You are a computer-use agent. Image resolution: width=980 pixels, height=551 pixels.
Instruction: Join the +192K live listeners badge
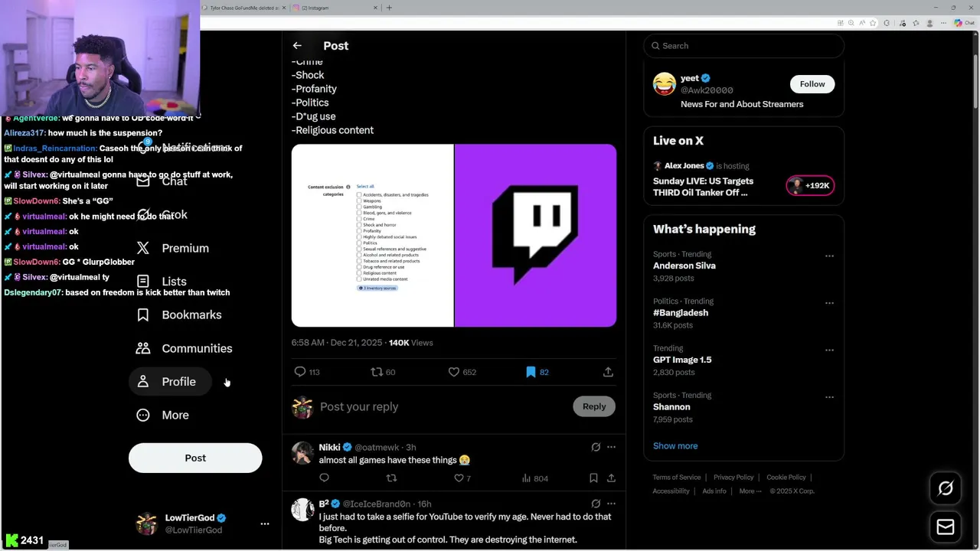[810, 185]
